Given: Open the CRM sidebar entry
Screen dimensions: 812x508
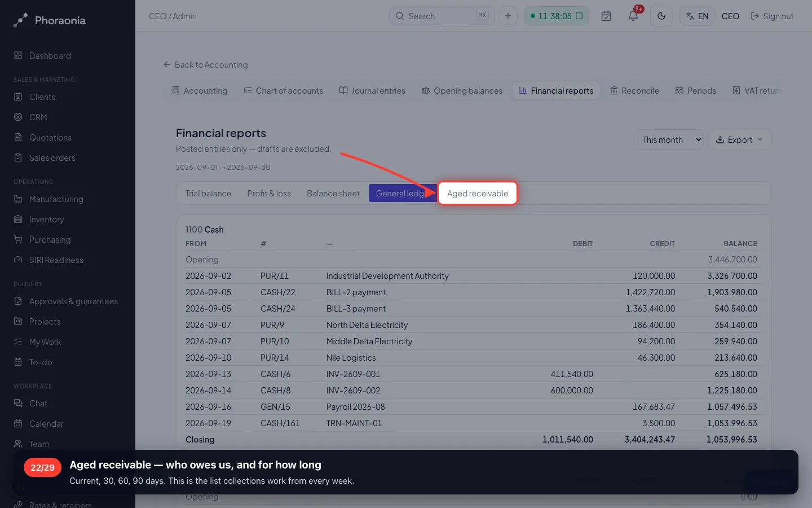Looking at the screenshot, I should click(38, 117).
